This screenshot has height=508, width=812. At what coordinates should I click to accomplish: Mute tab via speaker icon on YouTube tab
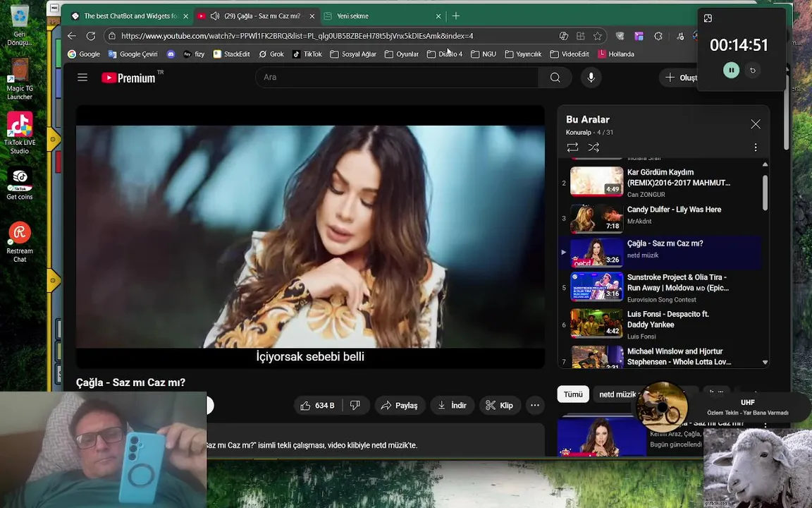click(x=215, y=16)
